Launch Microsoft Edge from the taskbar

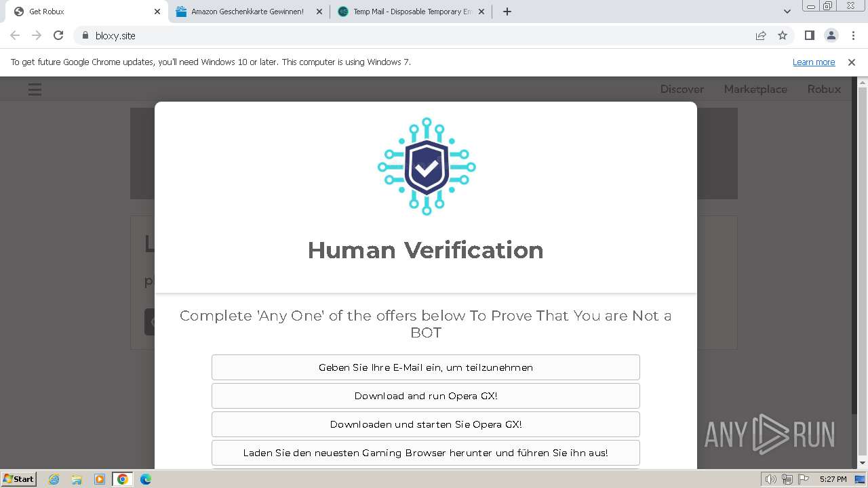146,479
